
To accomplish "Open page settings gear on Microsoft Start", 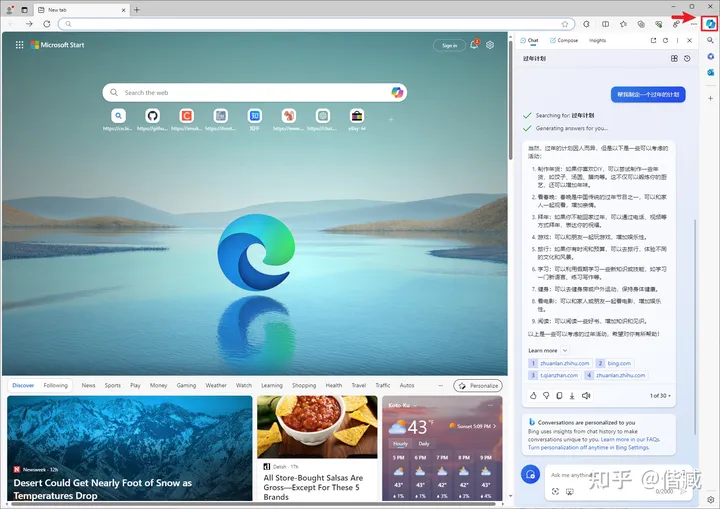I will (x=490, y=45).
